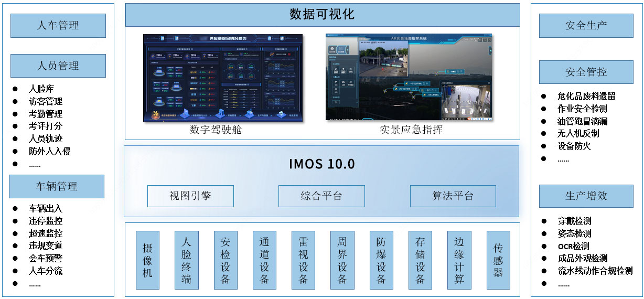The height and width of the screenshot is (299, 644).
Task: Click the 超速监控 list item
Action: [x=46, y=233]
